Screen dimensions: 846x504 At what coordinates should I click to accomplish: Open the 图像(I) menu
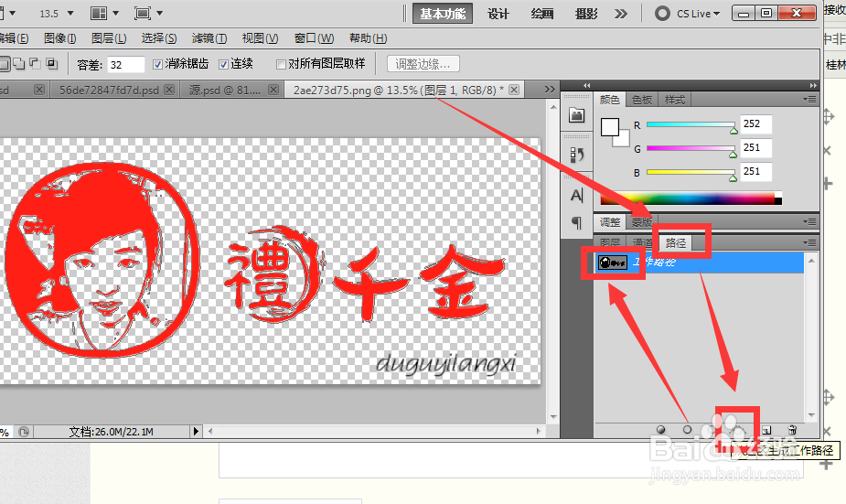click(x=59, y=38)
